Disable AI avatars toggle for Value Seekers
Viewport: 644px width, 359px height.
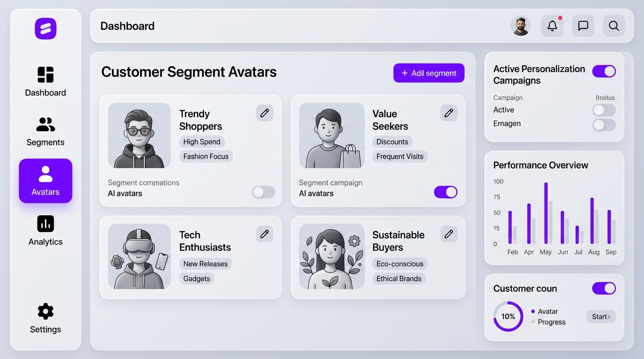(446, 192)
